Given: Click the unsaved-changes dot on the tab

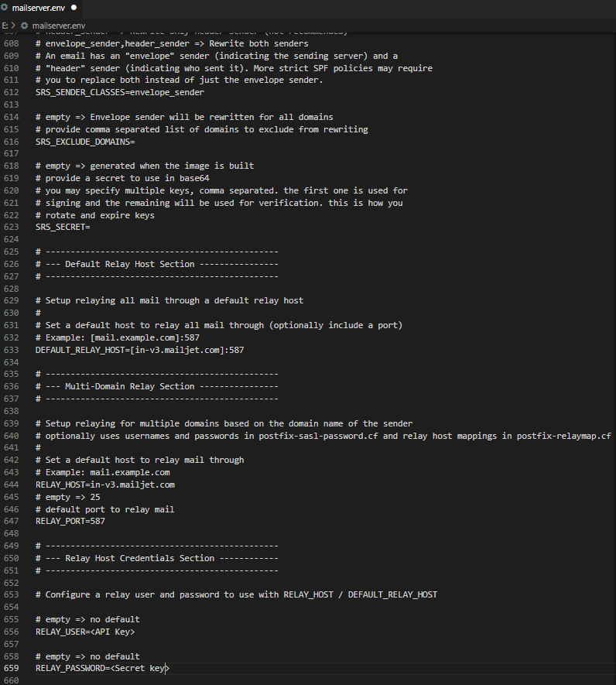Looking at the screenshot, I should click(74, 8).
